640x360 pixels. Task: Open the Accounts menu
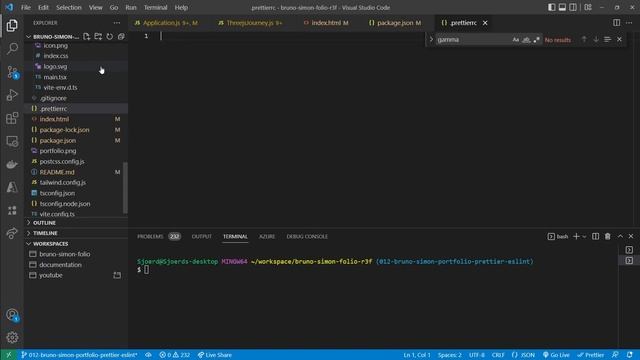click(12, 315)
